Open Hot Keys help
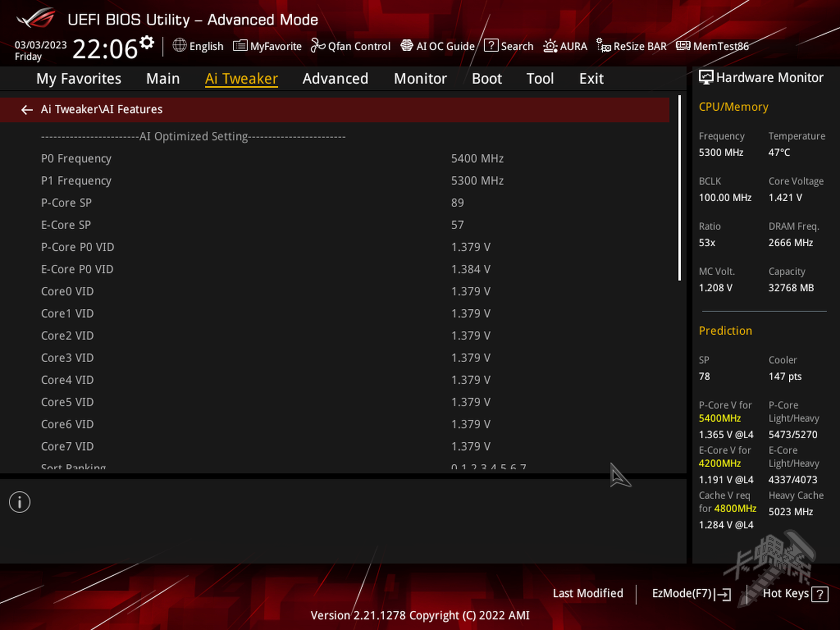This screenshot has height=630, width=840. click(x=795, y=594)
